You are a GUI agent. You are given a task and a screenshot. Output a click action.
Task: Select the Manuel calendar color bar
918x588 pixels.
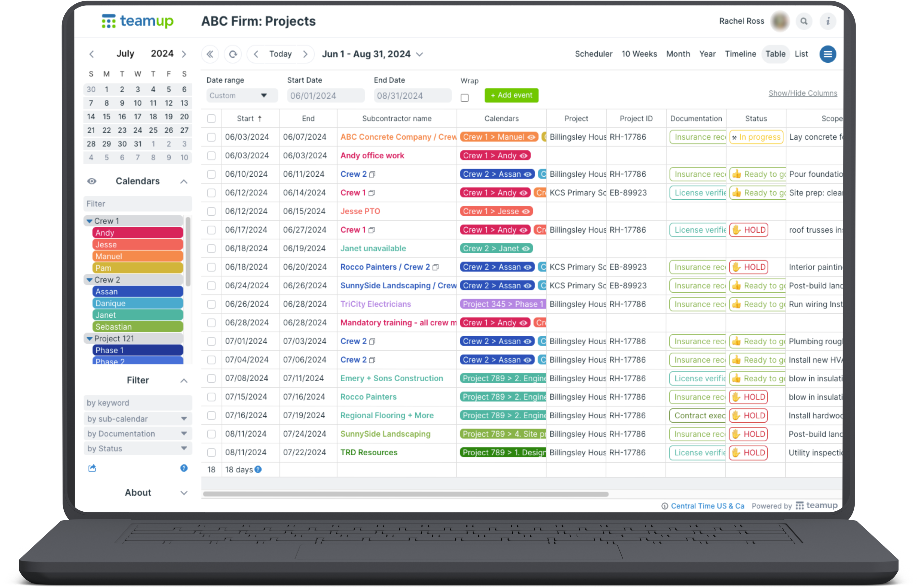point(137,256)
